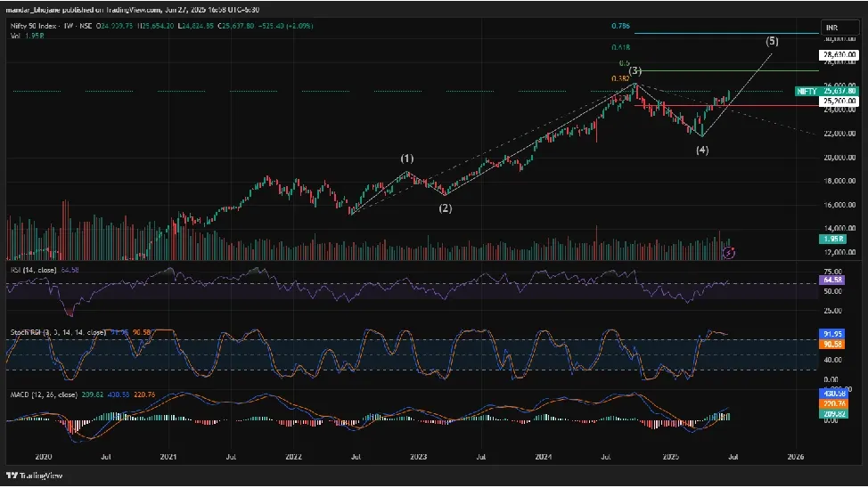Click the RSI axis label 25.00
The height and width of the screenshot is (488, 868).
point(833,311)
